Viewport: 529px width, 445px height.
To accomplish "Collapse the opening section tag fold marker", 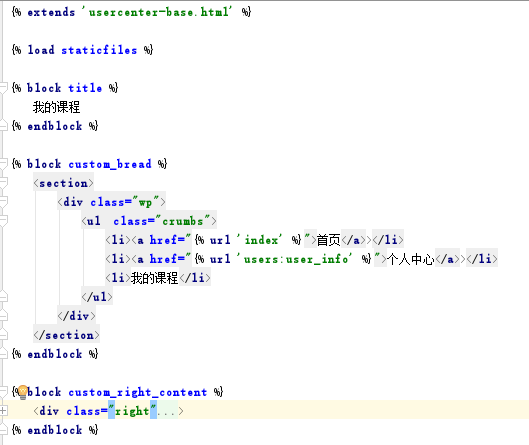I will pyautogui.click(x=3, y=183).
